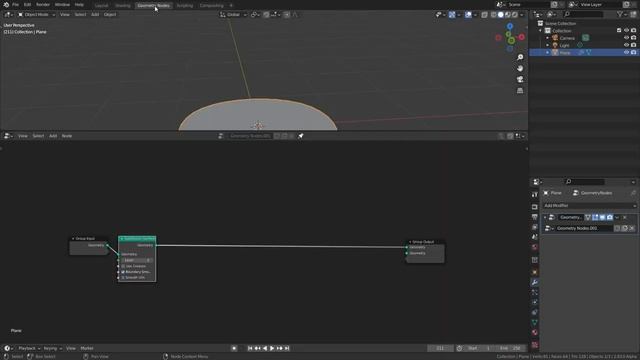Select rendered viewport shading

tap(515, 15)
